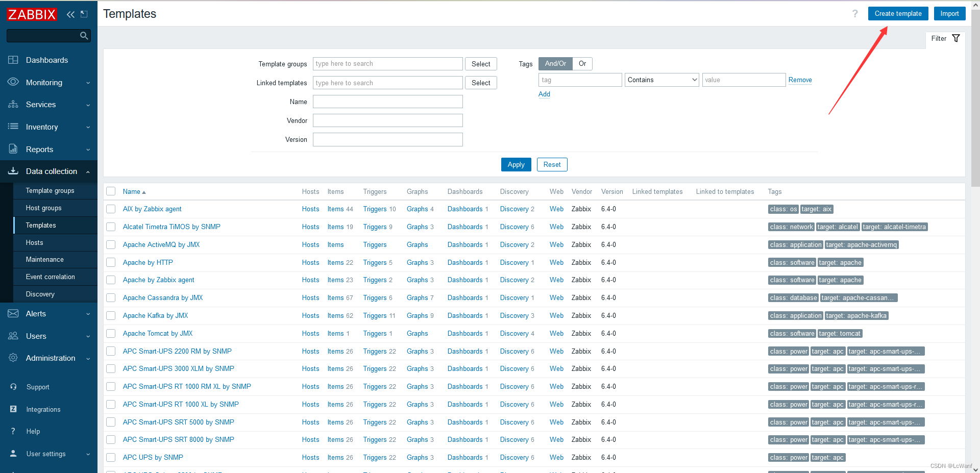Check the Alcatel Timetra TiMOS by SNMP row
This screenshot has width=980, height=473.
(x=111, y=227)
